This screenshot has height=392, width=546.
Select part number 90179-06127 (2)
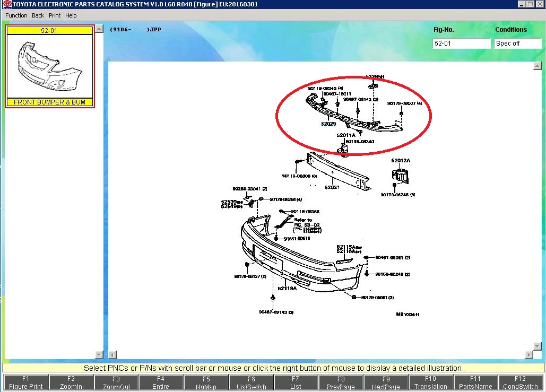250,276
